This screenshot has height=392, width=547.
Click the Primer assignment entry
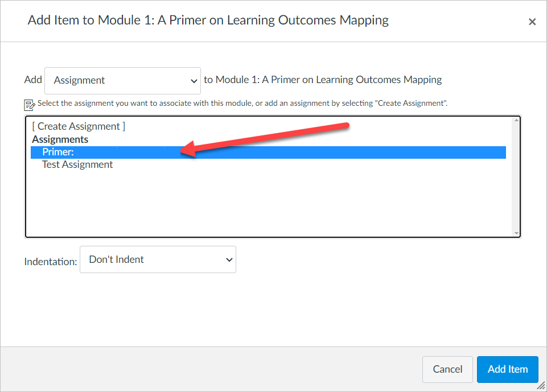pyautogui.click(x=57, y=152)
